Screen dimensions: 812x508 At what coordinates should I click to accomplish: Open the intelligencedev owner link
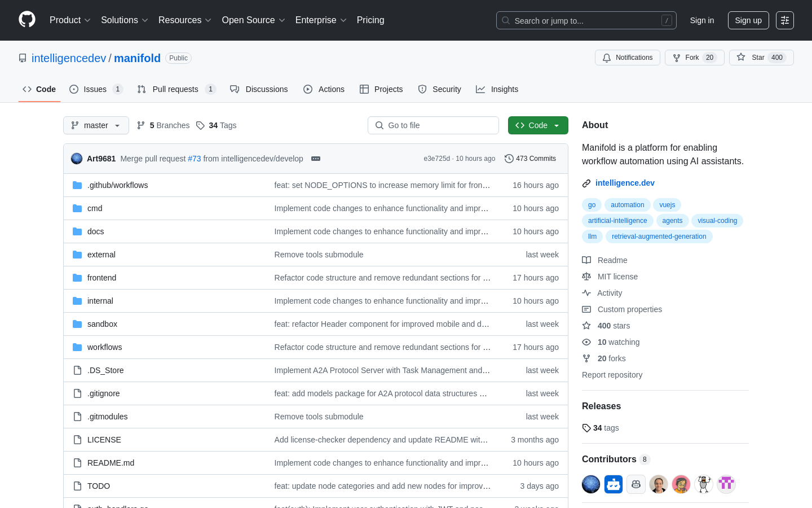click(x=69, y=58)
